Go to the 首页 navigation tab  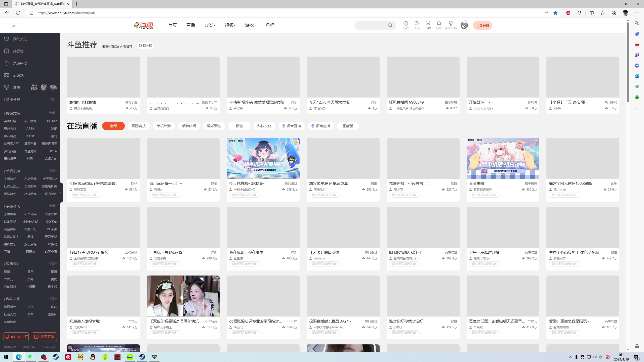tap(172, 25)
